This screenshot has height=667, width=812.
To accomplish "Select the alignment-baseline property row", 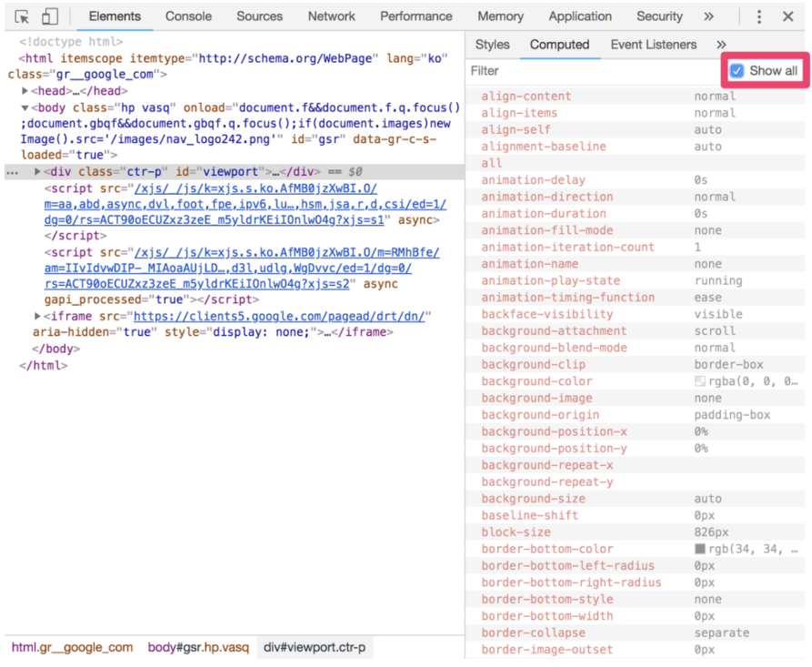I will click(x=635, y=147).
